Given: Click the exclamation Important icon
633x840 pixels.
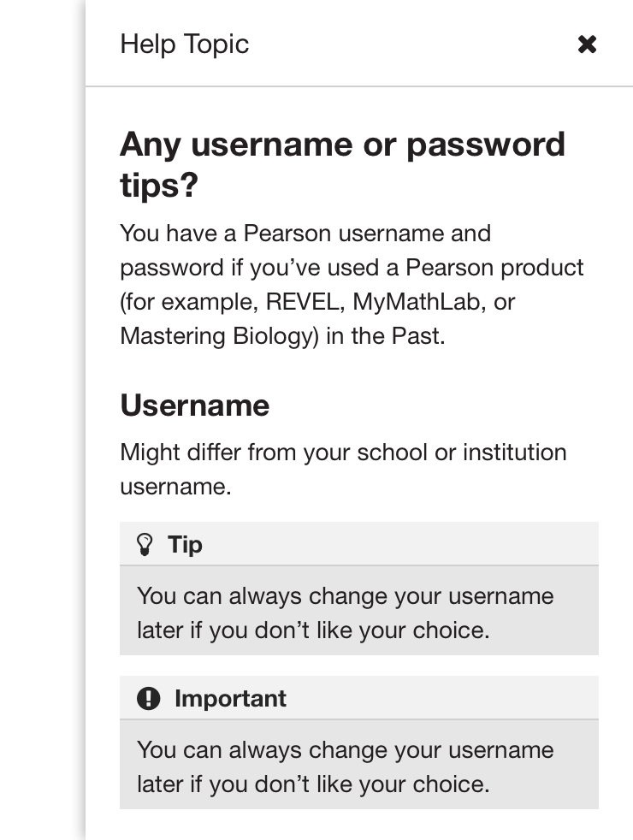Looking at the screenshot, I should click(148, 698).
